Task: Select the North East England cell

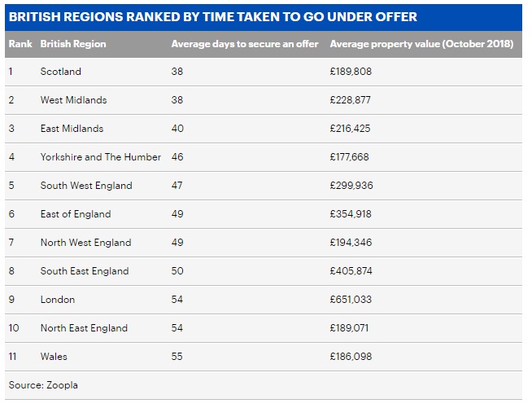Action: pyautogui.click(x=84, y=328)
